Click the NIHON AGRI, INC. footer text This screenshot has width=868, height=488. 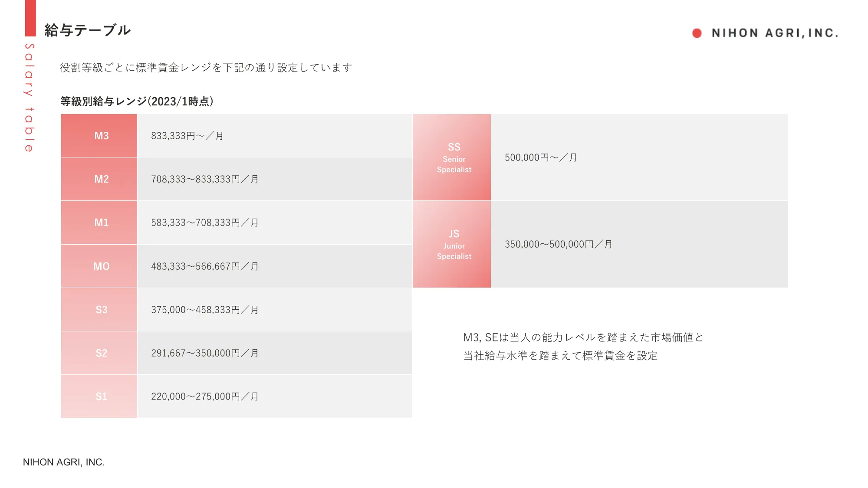click(x=64, y=462)
